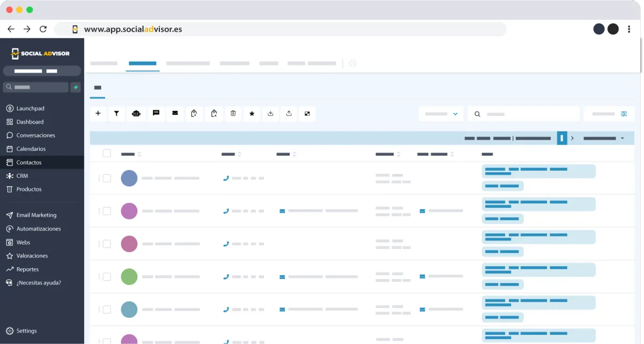Click the envelope email icon in toolbar
Viewport: 644px width, 344px height.
click(175, 113)
